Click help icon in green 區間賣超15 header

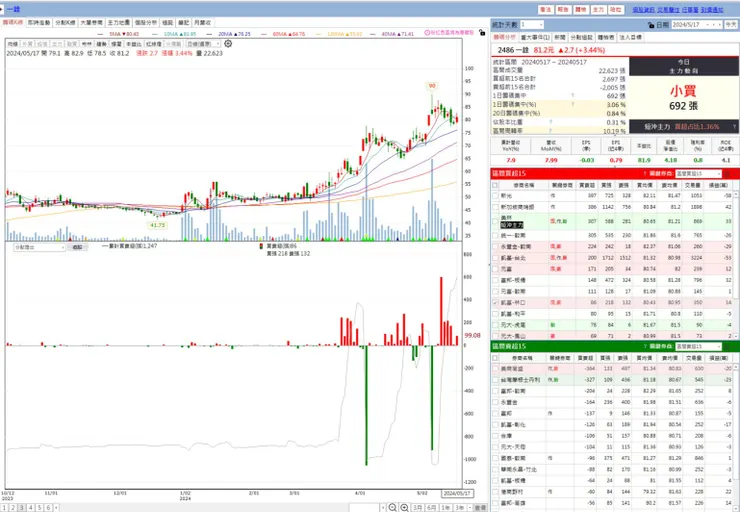(x=645, y=346)
